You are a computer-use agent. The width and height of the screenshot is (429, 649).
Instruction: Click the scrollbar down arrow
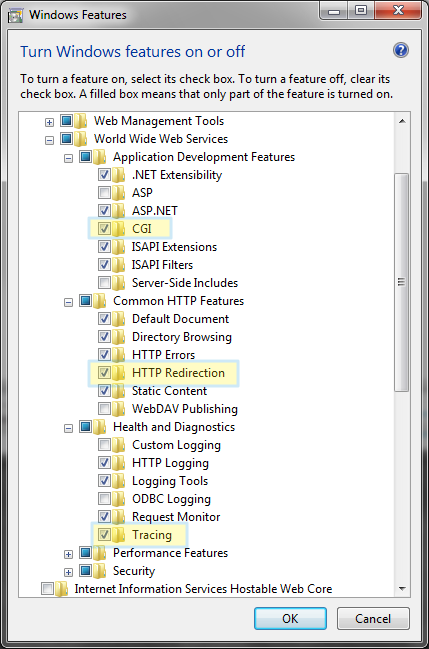click(x=402, y=588)
